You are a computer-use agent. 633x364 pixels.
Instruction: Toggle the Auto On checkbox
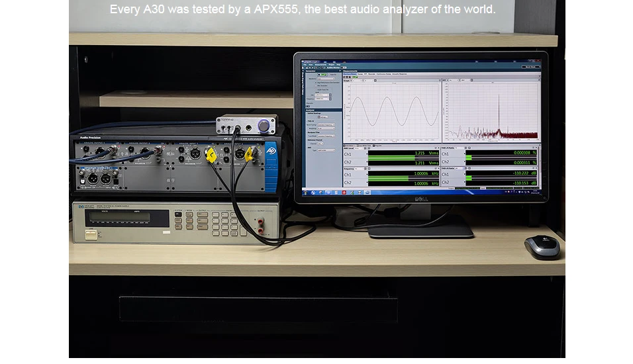point(333,75)
